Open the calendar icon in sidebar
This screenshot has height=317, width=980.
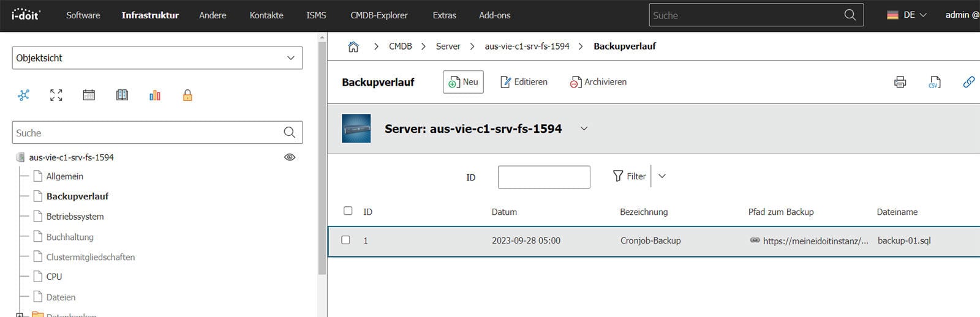pyautogui.click(x=89, y=95)
